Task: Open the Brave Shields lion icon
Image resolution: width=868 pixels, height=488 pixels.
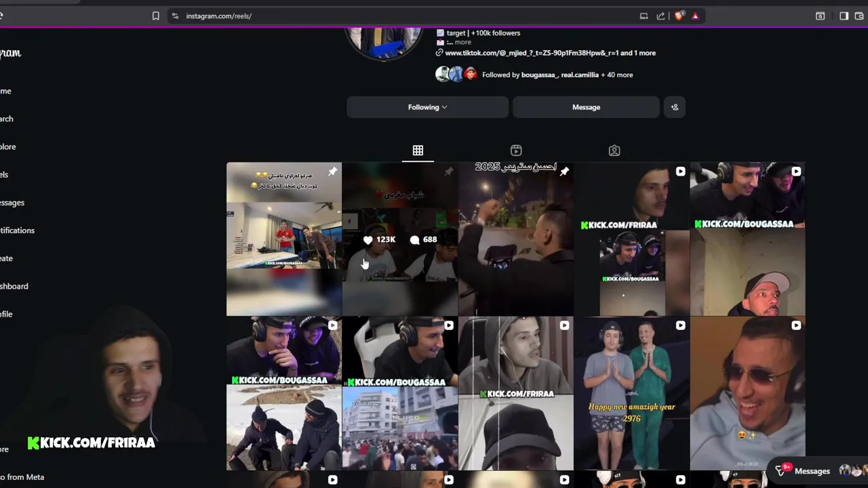Action: tap(679, 16)
